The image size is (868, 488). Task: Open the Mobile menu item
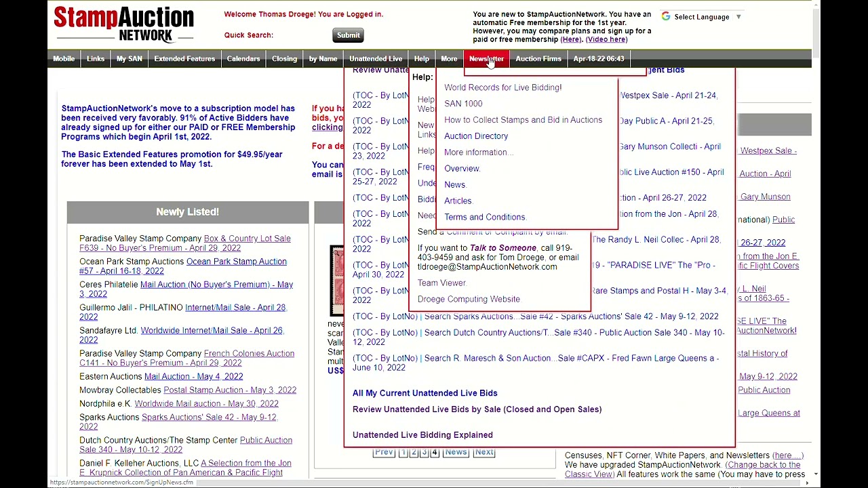point(64,59)
